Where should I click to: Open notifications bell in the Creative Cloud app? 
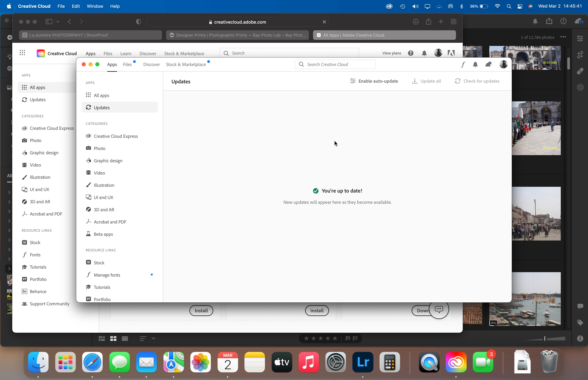click(475, 64)
